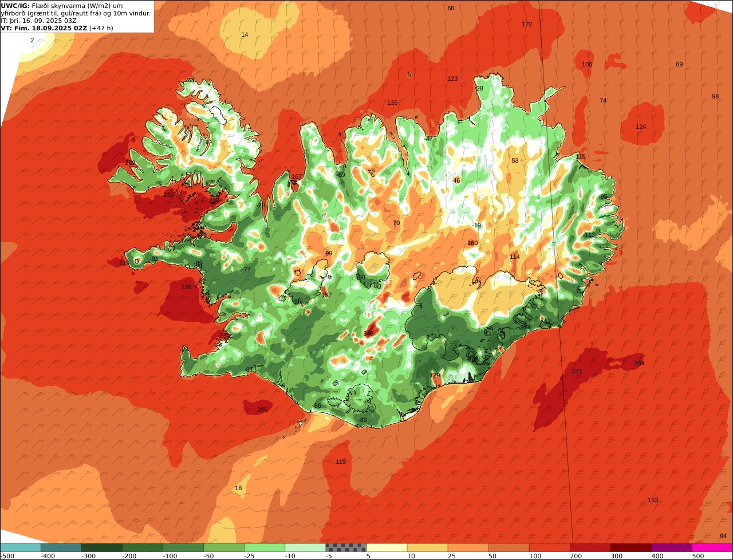
Task: Click the map value -79
Action: click(x=261, y=205)
